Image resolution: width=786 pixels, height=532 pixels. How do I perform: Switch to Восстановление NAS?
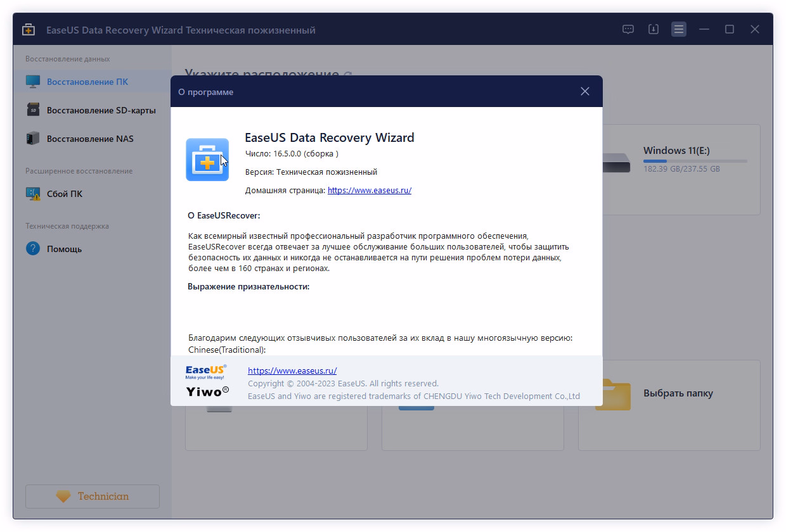click(x=90, y=139)
